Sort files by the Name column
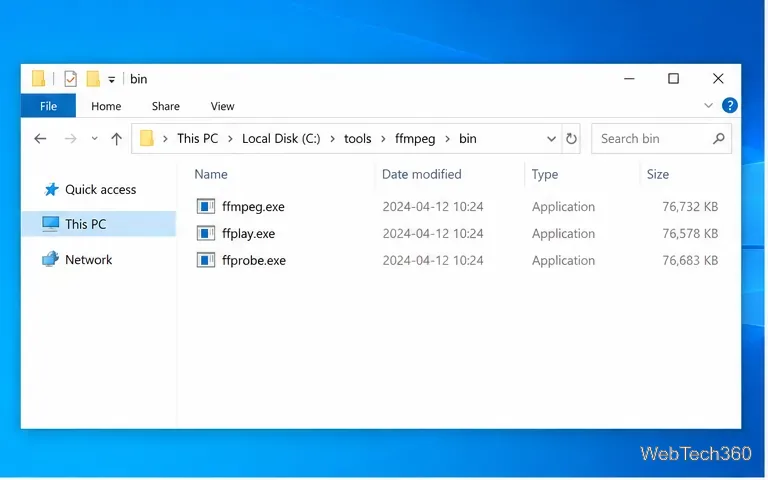Image resolution: width=768 pixels, height=480 pixels. tap(211, 174)
